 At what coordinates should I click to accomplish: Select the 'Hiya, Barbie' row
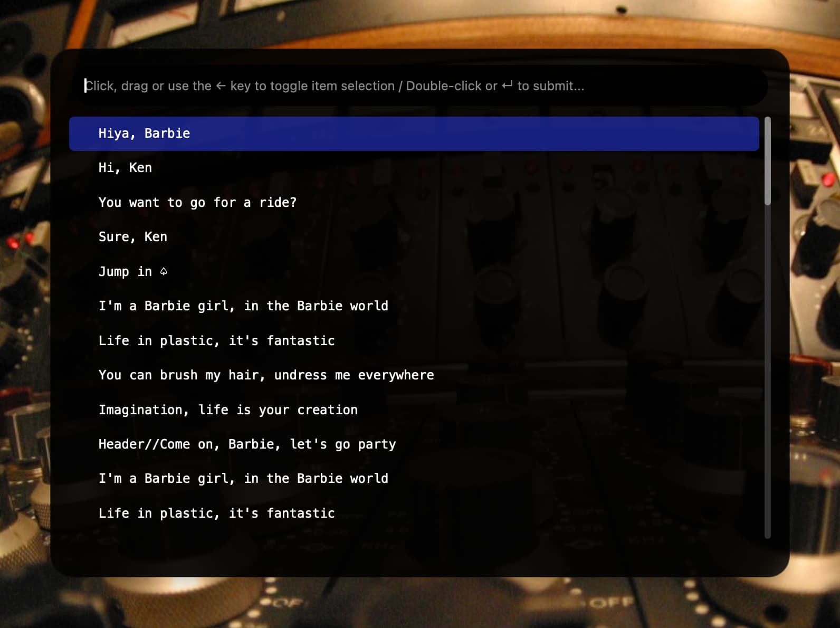coord(414,134)
